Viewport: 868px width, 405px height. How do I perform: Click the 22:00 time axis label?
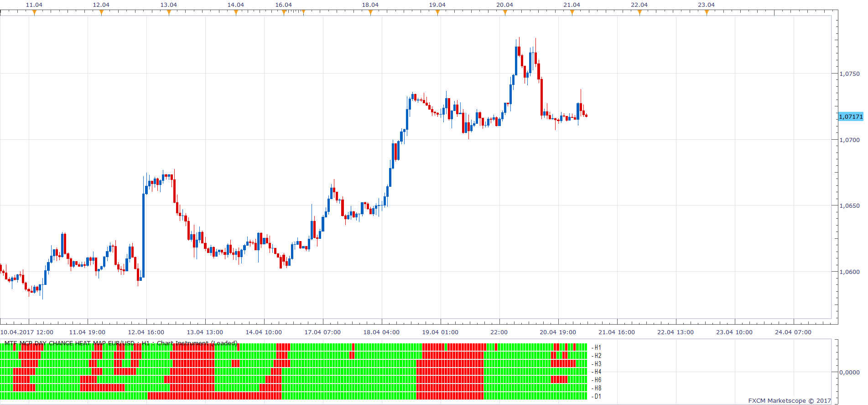point(499,332)
